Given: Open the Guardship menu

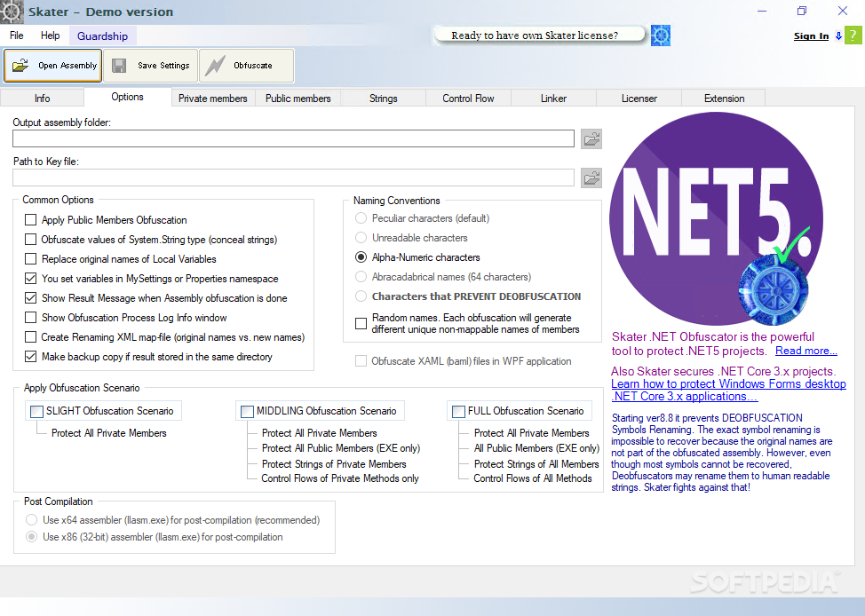Looking at the screenshot, I should [103, 36].
